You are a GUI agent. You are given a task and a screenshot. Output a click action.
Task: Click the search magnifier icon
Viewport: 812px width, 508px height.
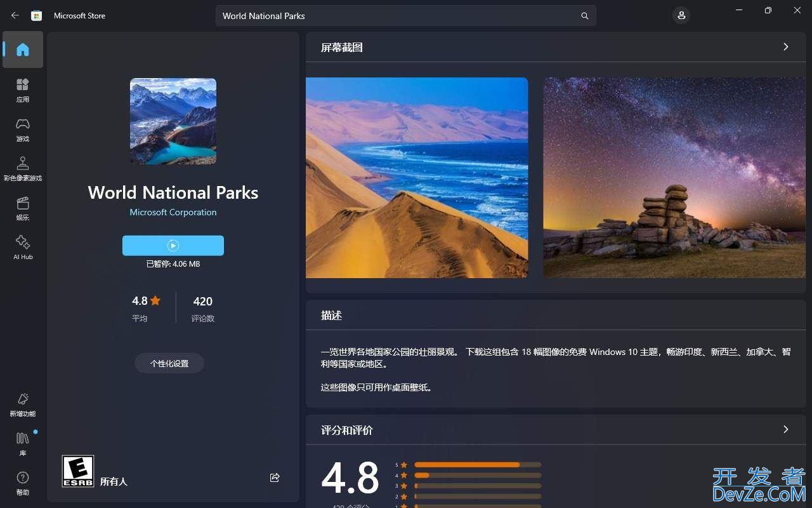coord(584,16)
